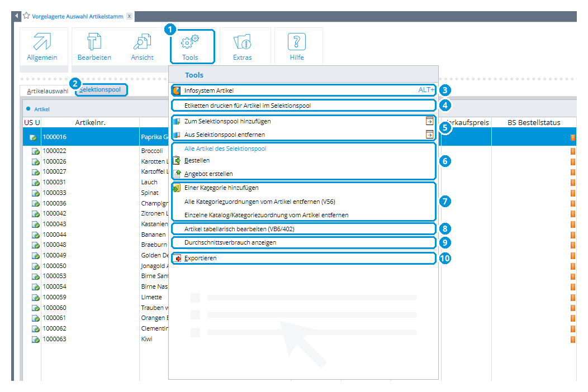Choose Infosystem Artikel from Tools menu

[304, 90]
